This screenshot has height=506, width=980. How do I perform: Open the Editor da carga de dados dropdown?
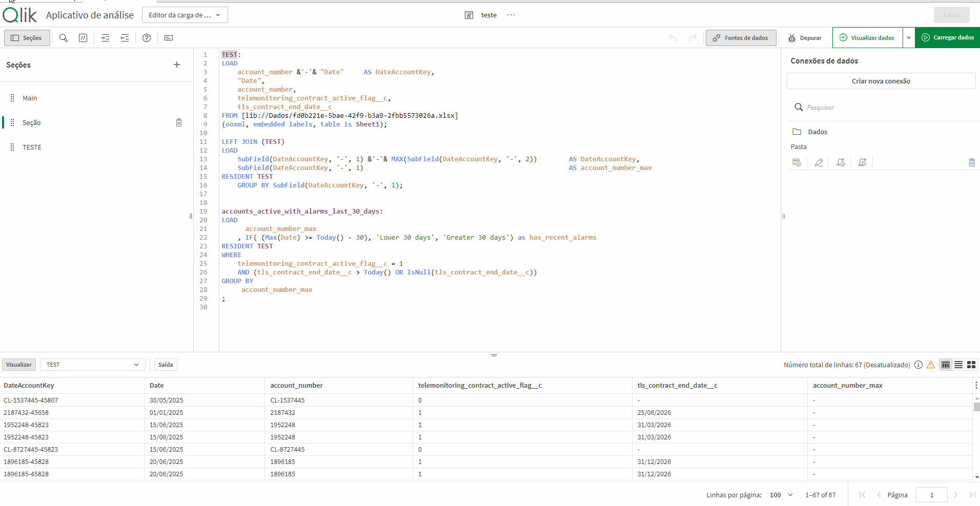[x=185, y=15]
